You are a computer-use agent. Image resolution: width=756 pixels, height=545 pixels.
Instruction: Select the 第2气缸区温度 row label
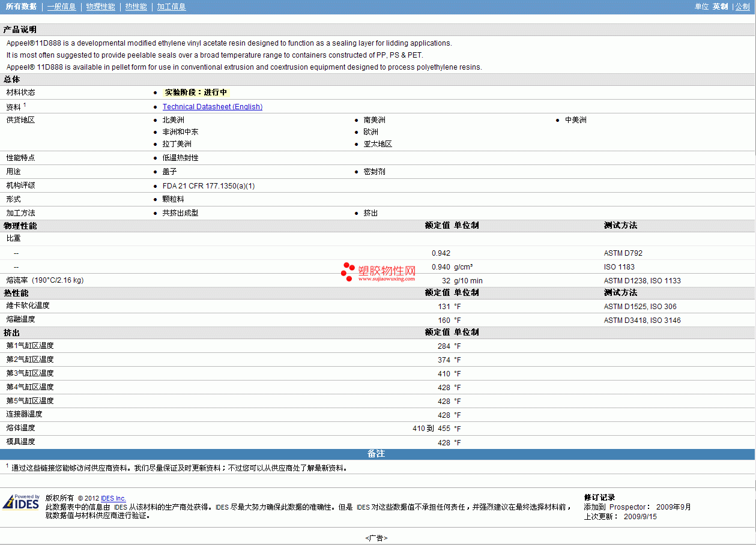tap(30, 360)
